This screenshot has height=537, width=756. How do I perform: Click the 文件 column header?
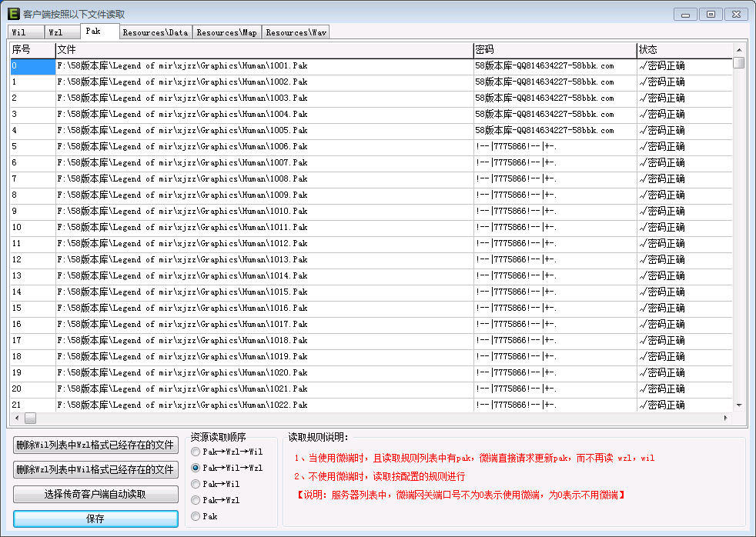(x=263, y=49)
